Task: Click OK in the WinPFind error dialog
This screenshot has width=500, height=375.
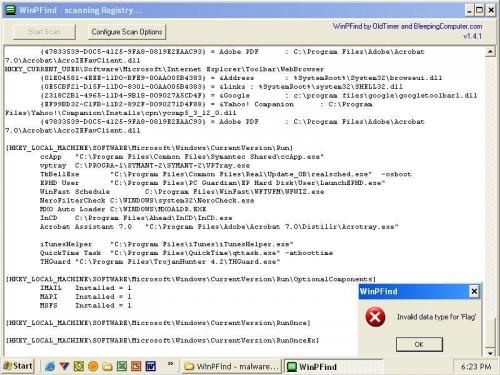Action: (x=419, y=344)
